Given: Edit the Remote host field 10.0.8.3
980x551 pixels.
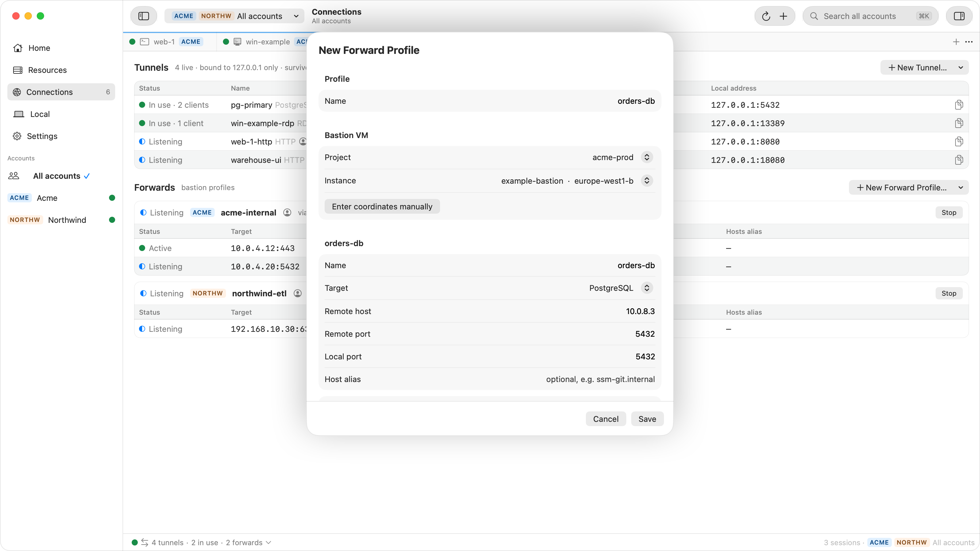Looking at the screenshot, I should click(490, 311).
